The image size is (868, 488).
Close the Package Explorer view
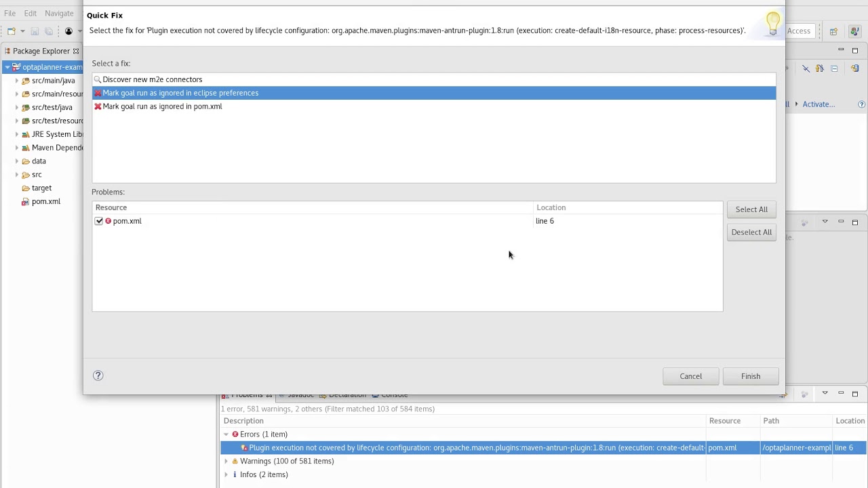coord(76,51)
